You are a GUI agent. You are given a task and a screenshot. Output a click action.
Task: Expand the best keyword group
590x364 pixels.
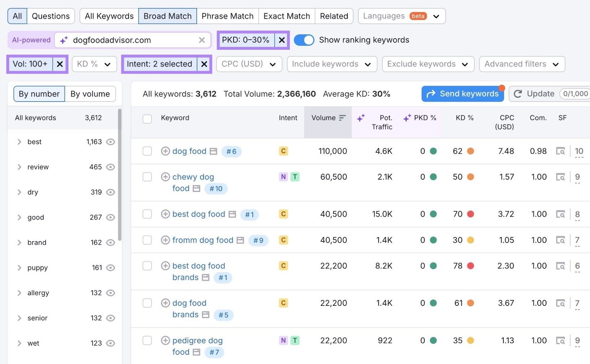click(x=19, y=141)
